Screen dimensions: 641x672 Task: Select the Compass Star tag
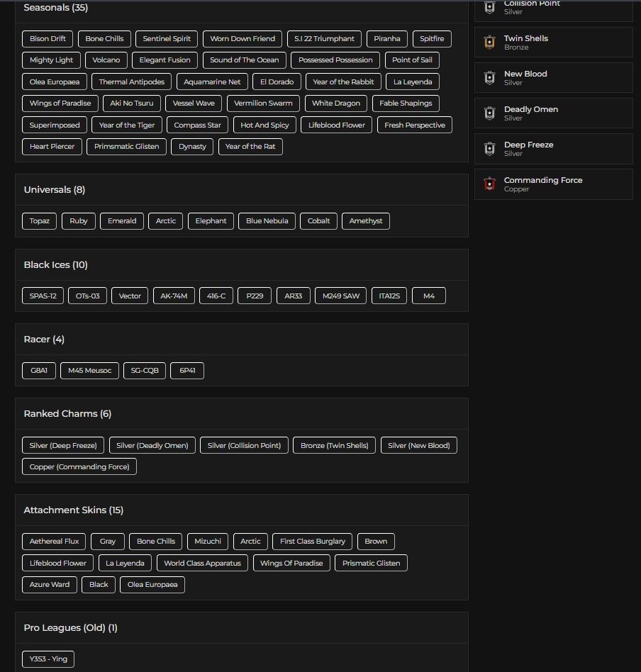198,125
